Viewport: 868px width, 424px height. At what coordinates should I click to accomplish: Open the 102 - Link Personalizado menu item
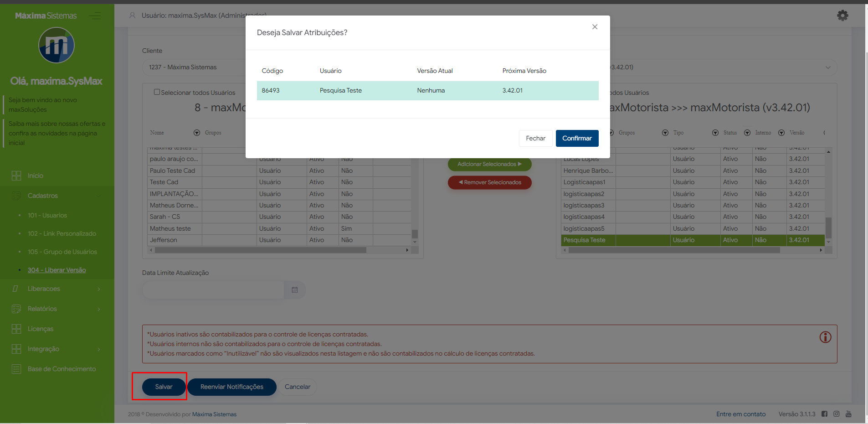(x=62, y=233)
